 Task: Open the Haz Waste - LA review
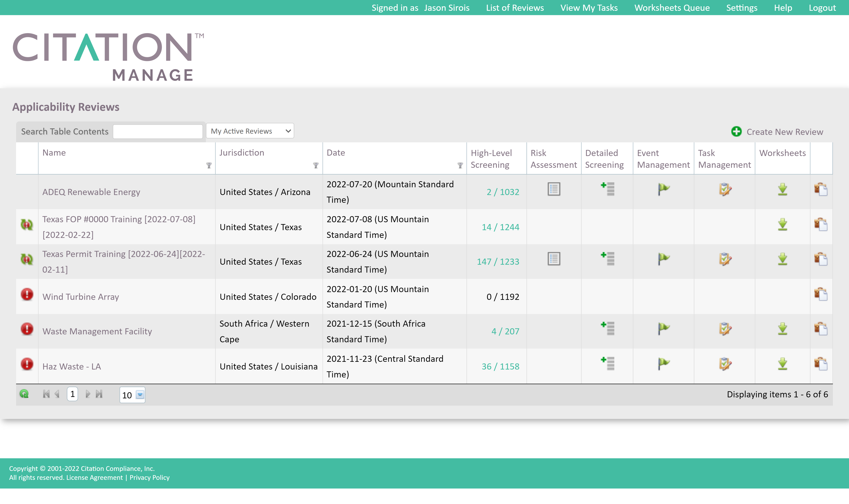point(72,366)
